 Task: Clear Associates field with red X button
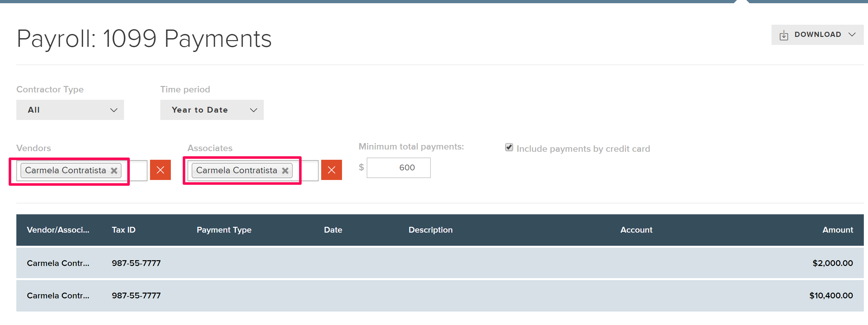point(331,170)
